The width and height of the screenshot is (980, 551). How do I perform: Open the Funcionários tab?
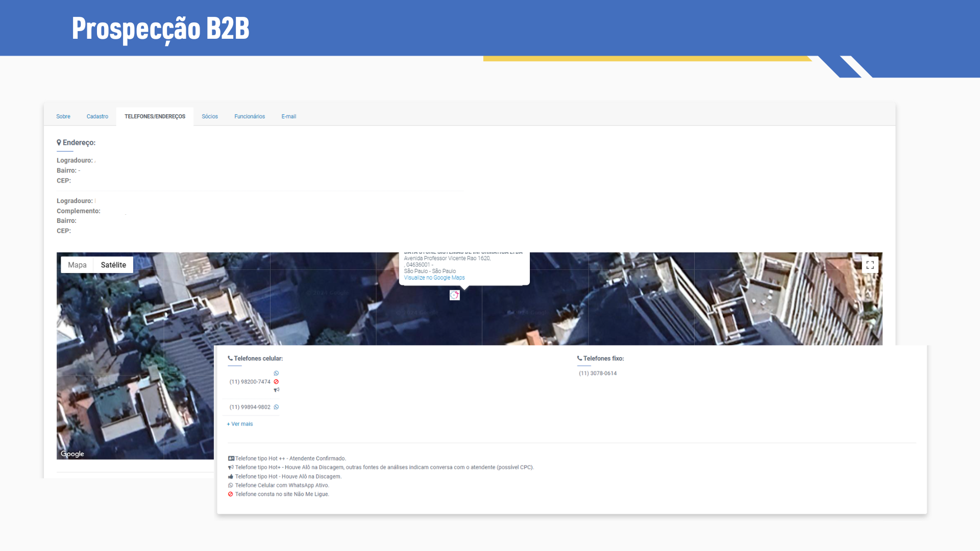click(250, 116)
